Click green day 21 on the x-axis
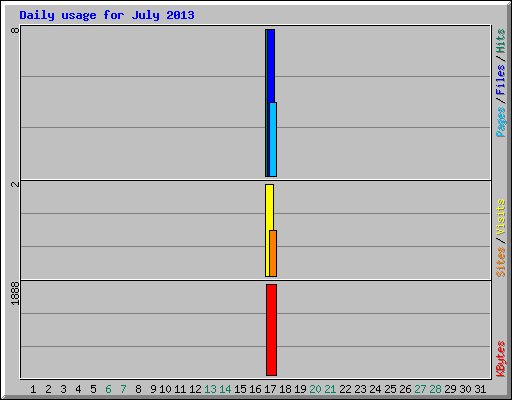512x400 pixels. click(330, 389)
